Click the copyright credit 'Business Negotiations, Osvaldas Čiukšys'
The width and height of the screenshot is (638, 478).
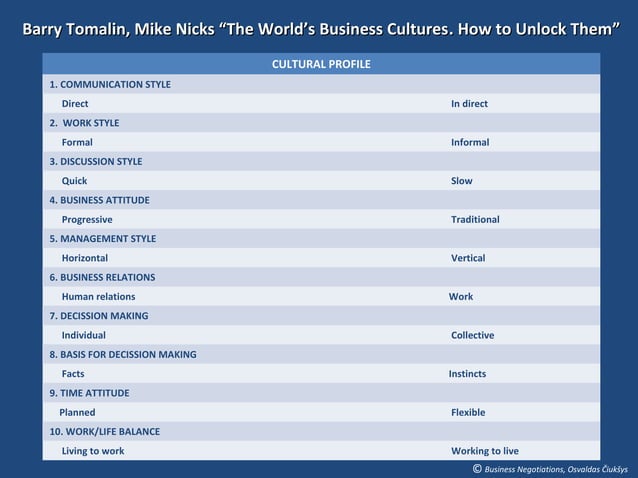pos(550,469)
